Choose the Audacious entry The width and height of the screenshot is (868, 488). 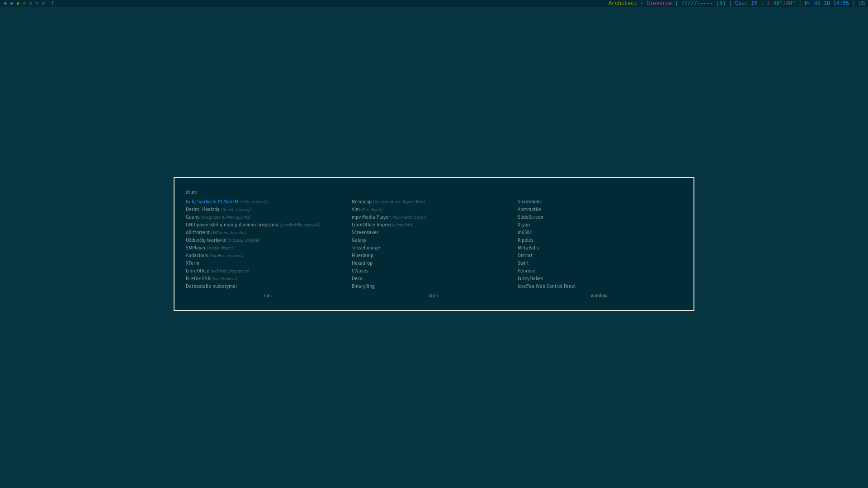(197, 256)
